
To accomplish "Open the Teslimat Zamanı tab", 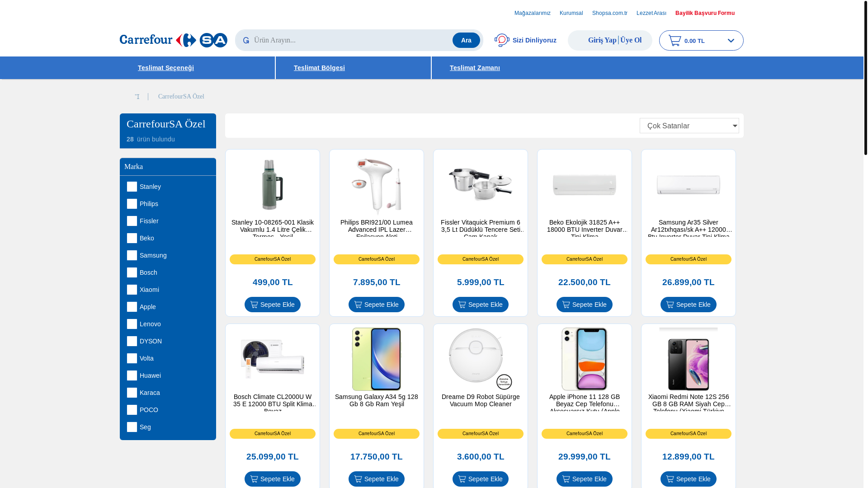I will 475,68.
